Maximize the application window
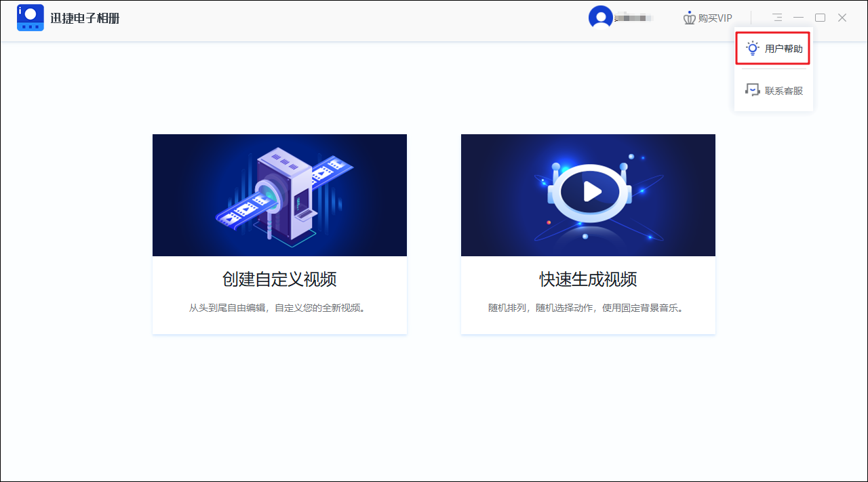868x482 pixels. click(x=821, y=18)
